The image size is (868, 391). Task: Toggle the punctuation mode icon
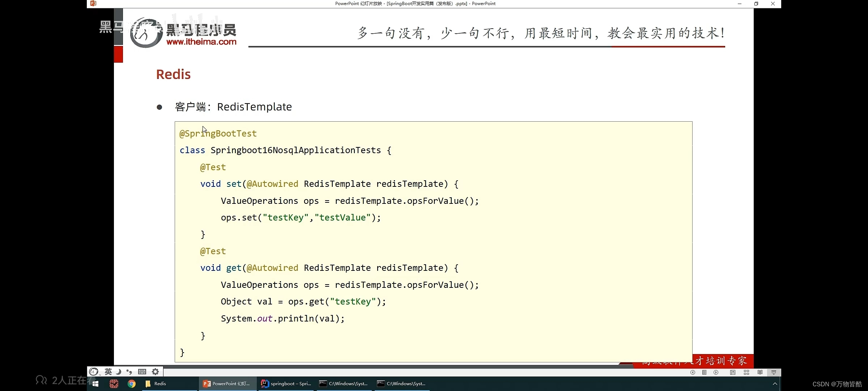[x=129, y=371]
